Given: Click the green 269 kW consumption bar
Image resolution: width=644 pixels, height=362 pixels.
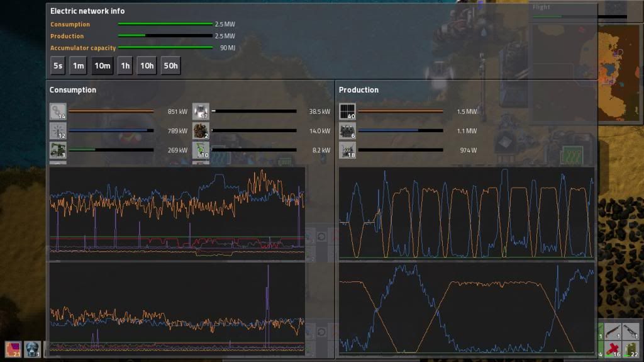Looking at the screenshot, I should (x=111, y=150).
